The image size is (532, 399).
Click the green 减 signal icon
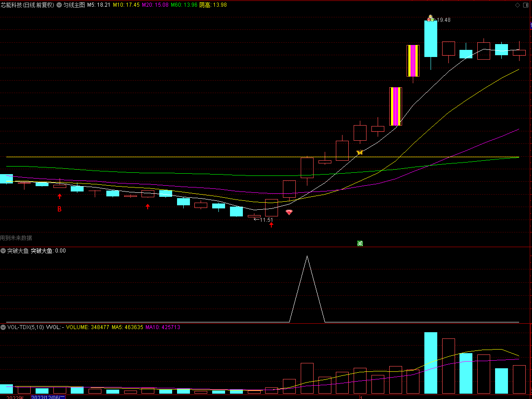coord(360,243)
